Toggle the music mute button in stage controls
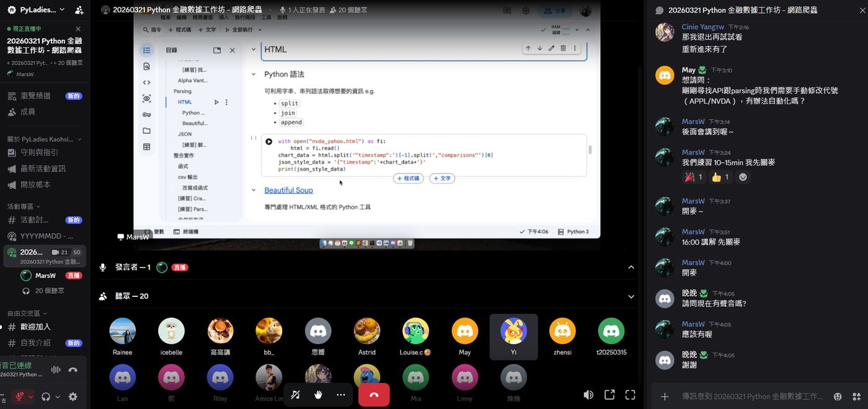 pos(296,395)
